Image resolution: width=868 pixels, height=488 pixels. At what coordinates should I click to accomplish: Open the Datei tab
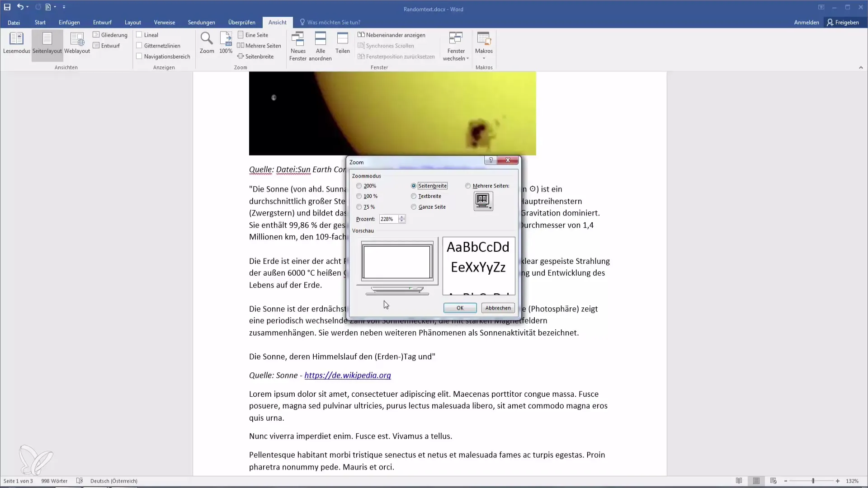click(x=14, y=22)
